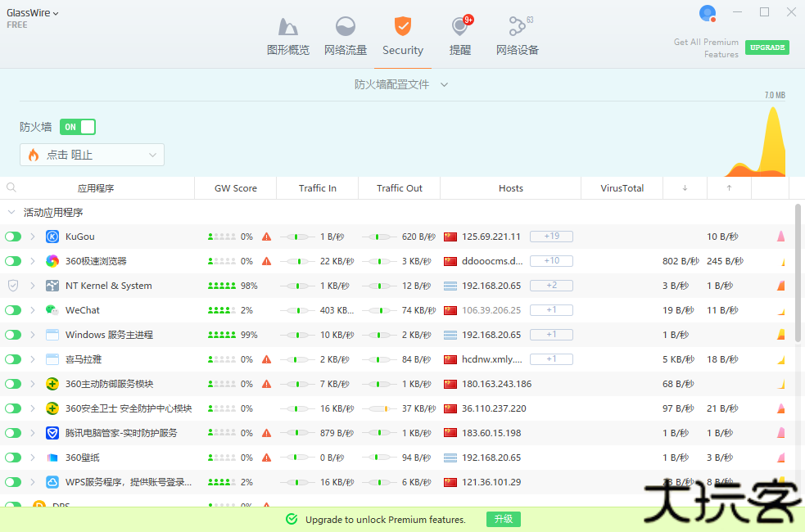805x532 pixels.
Task: Click the download arrow column header
Action: (685, 188)
